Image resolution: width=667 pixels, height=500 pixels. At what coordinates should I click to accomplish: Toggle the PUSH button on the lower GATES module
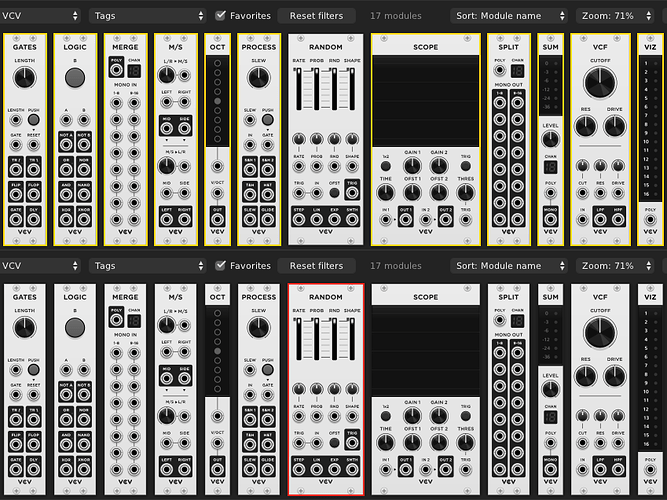(x=34, y=369)
